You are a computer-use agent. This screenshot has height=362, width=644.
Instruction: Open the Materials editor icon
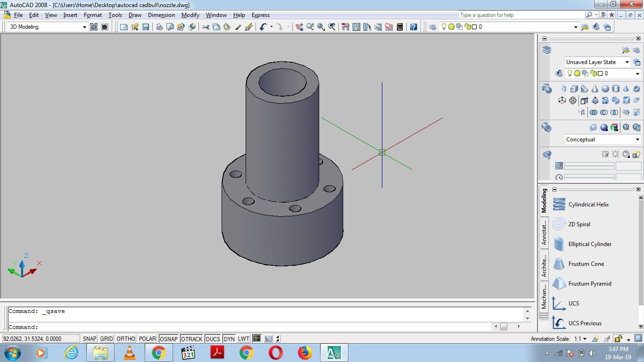coord(614,127)
